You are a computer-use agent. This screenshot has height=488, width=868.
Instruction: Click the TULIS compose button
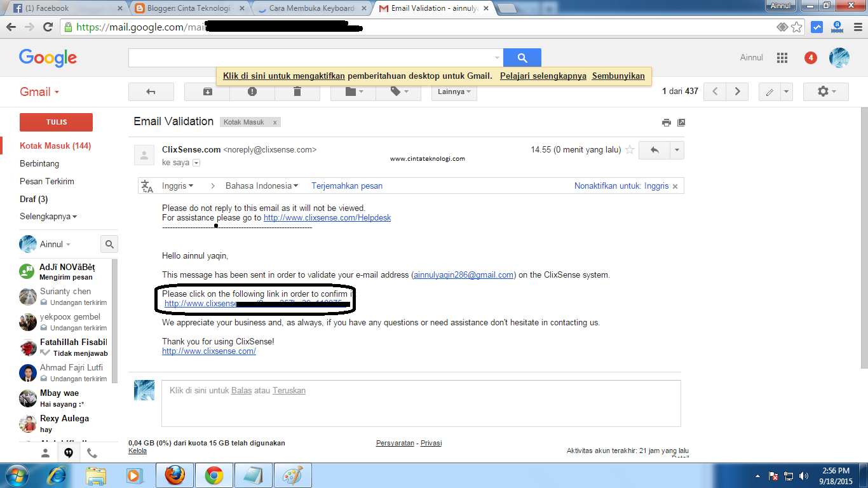click(57, 122)
